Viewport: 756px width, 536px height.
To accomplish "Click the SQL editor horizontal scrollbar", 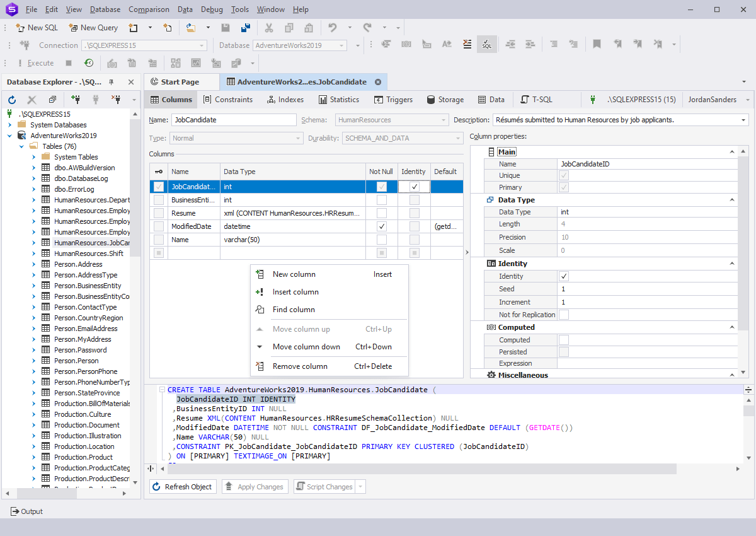I will 416,469.
